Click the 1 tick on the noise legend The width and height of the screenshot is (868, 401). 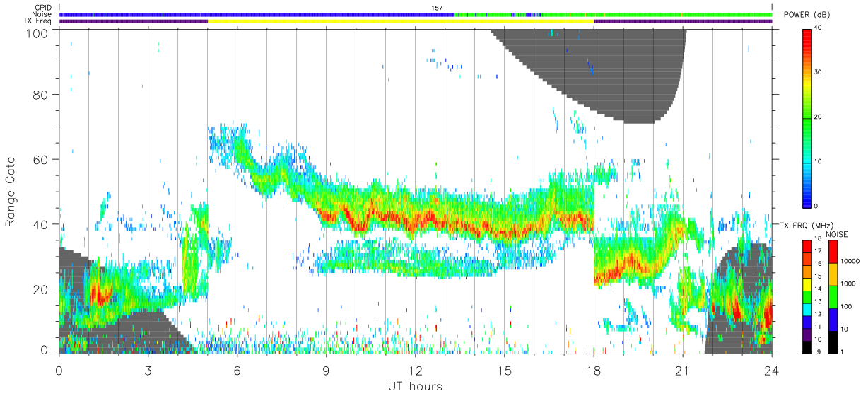[842, 351]
